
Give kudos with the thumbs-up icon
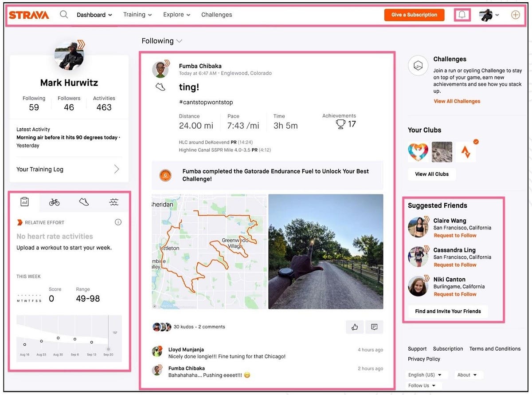pos(355,327)
